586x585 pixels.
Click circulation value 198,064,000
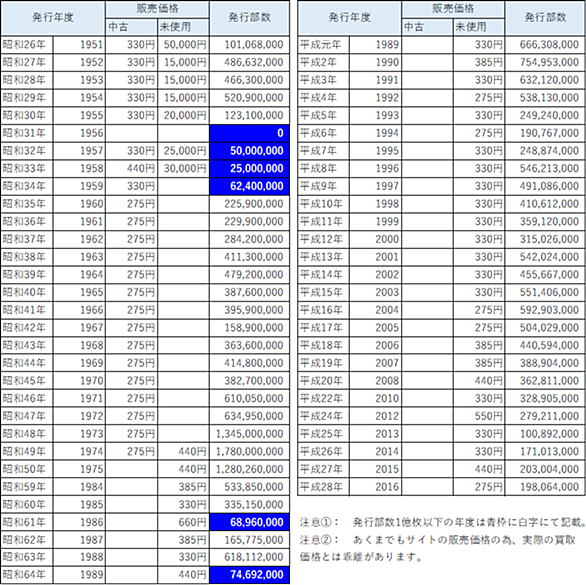545,487
